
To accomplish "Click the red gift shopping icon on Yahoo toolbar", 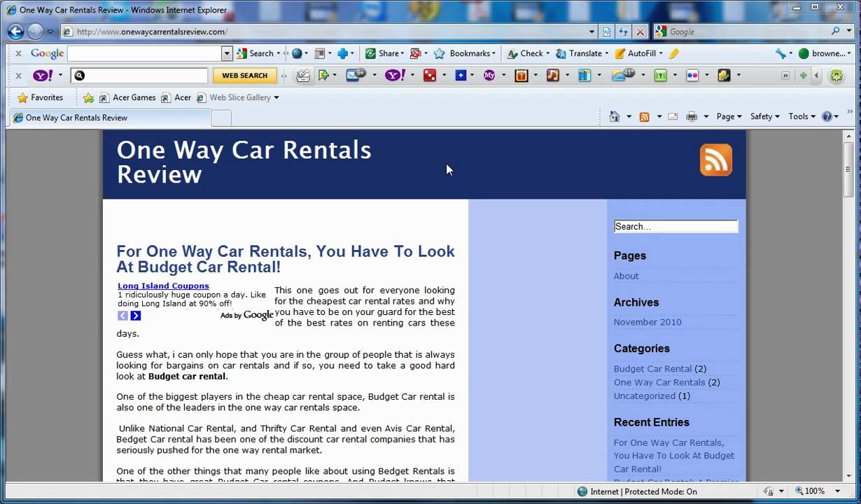I will (521, 75).
